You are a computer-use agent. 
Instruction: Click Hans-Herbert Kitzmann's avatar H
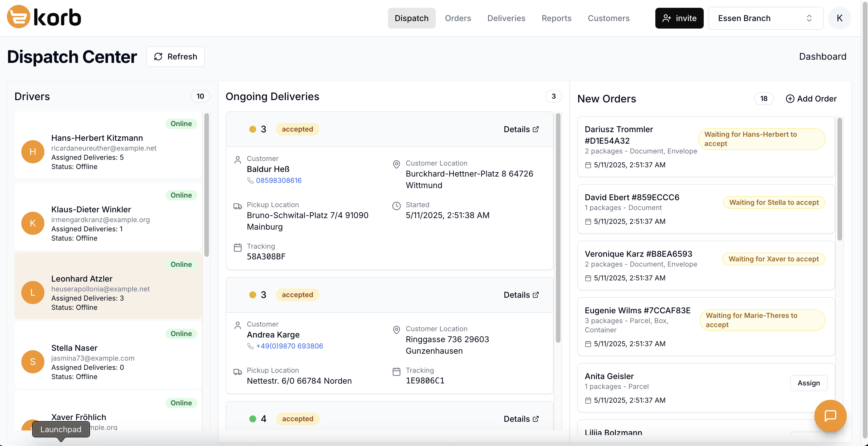pyautogui.click(x=33, y=152)
